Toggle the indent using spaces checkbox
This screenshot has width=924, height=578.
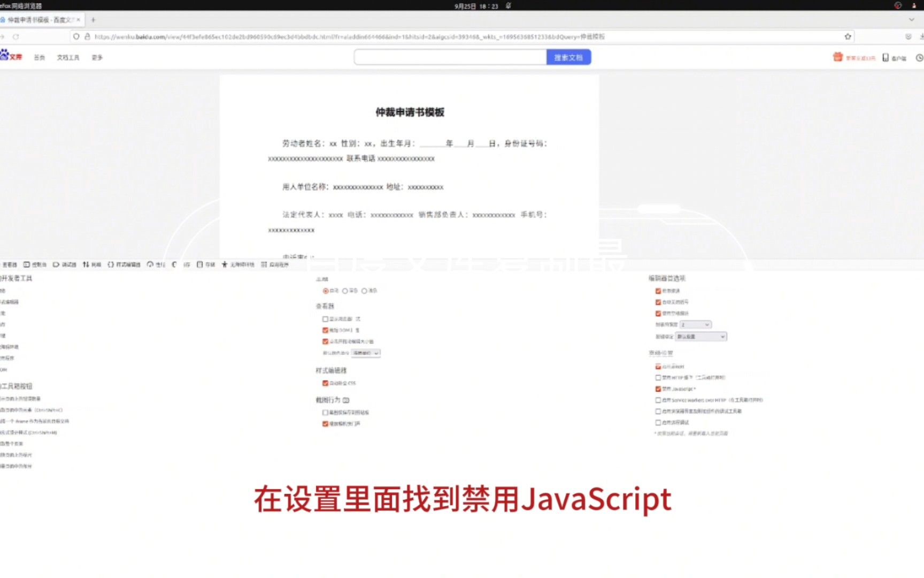[658, 314]
